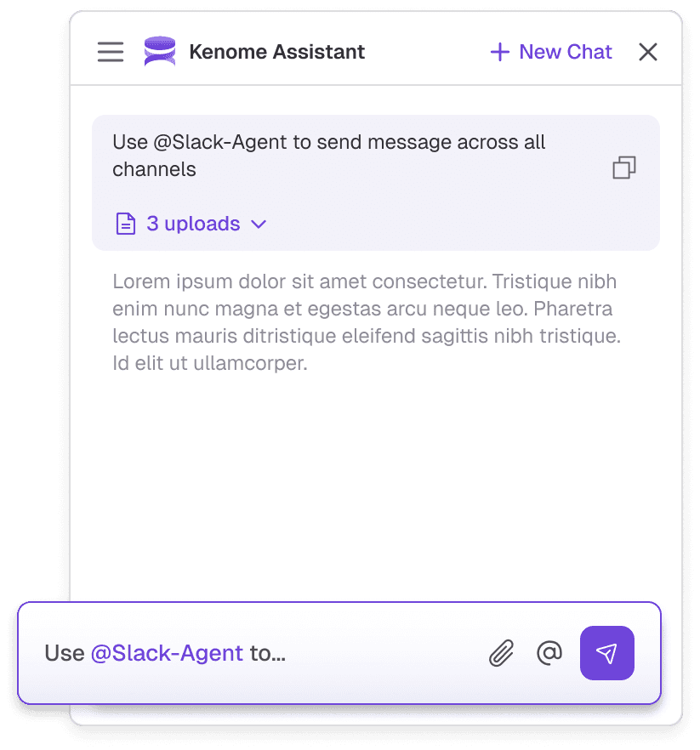Click the sent message about Slack channels

click(328, 156)
